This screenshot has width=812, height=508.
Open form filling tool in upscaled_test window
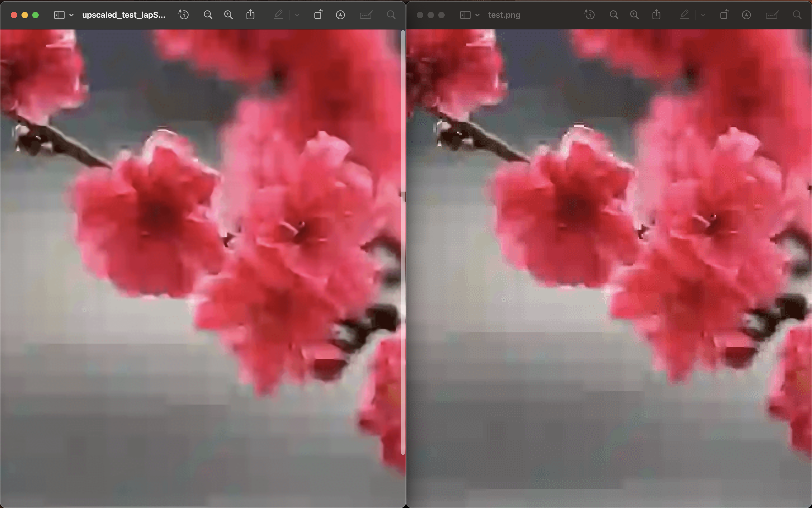tap(366, 15)
